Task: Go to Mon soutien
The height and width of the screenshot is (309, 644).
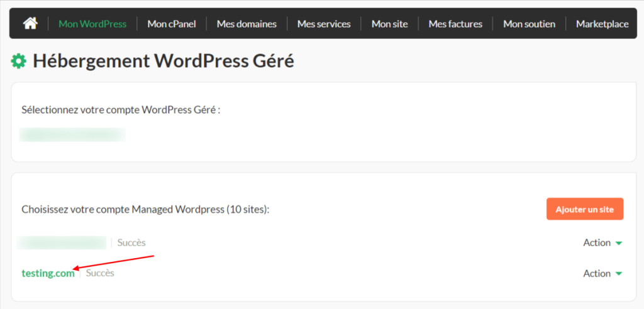Action: click(x=530, y=24)
